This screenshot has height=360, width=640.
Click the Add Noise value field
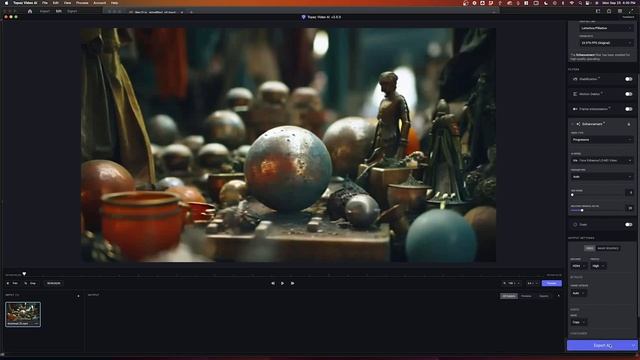(629, 193)
